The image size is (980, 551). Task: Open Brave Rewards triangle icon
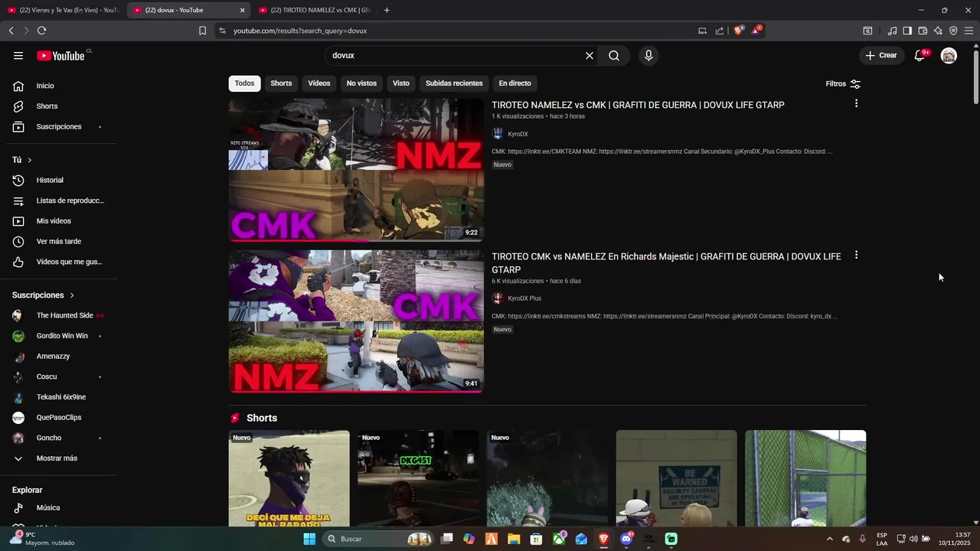point(756,31)
